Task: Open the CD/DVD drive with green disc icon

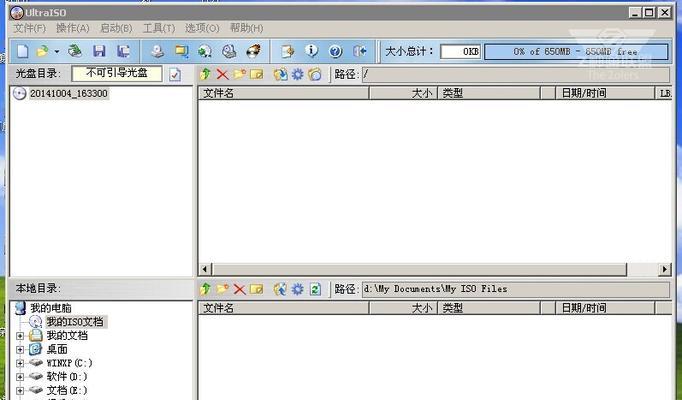Action: coord(75,51)
